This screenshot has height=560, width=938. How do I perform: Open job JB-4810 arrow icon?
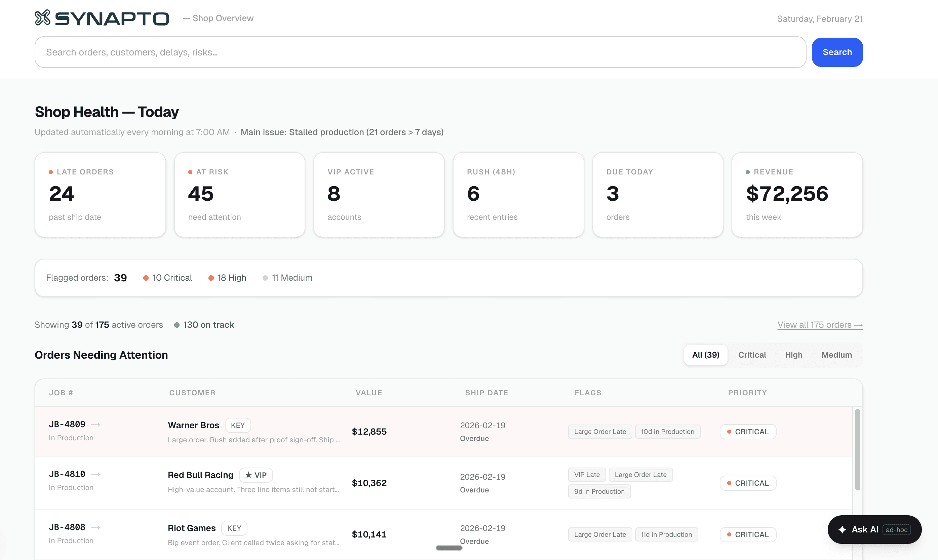[x=96, y=474]
